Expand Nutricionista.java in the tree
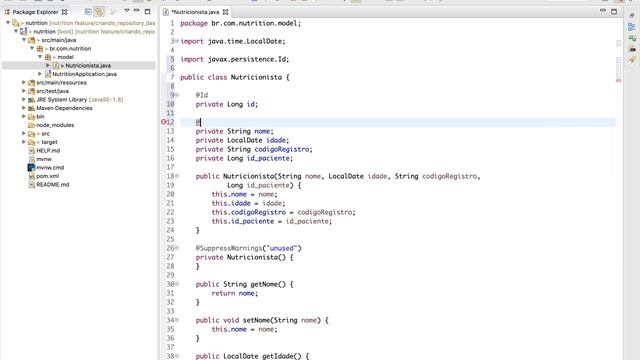 [x=48, y=65]
